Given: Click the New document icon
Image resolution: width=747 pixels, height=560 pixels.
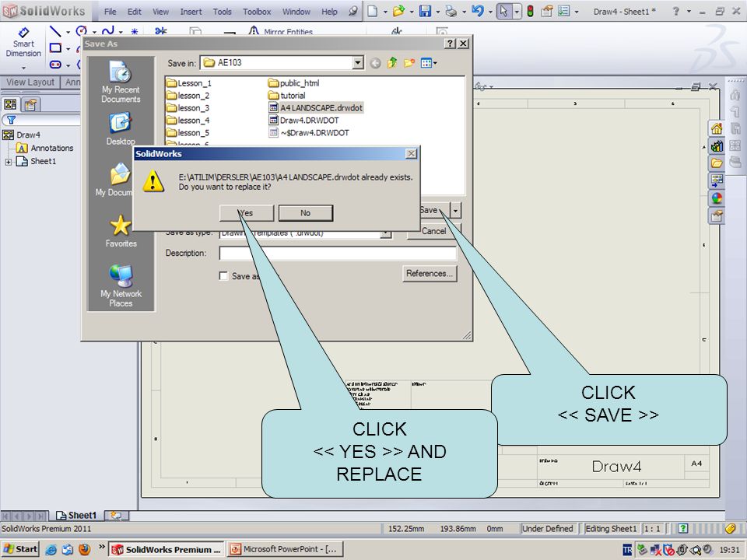Looking at the screenshot, I should (x=373, y=11).
